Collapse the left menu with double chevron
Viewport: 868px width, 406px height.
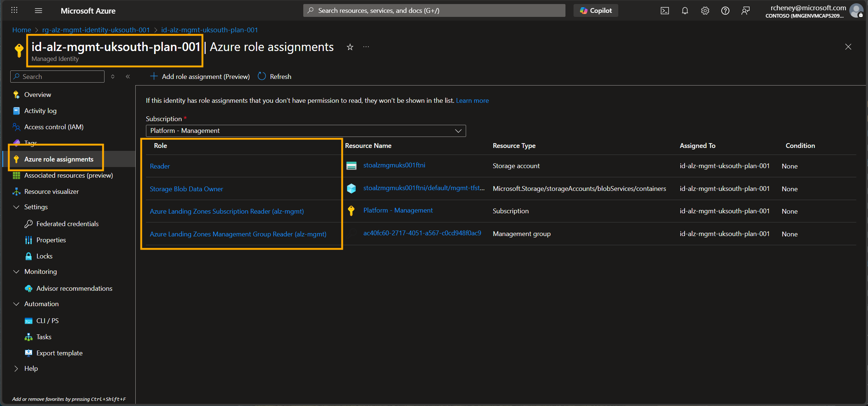(x=128, y=76)
